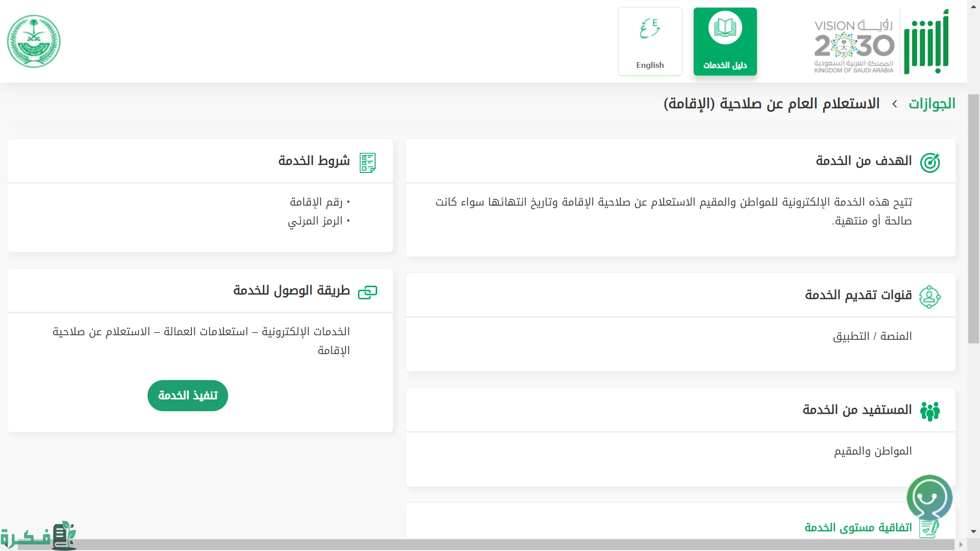Open اتفاقية مستوى الخدمة section link
The height and width of the screenshot is (551, 980).
(x=858, y=528)
